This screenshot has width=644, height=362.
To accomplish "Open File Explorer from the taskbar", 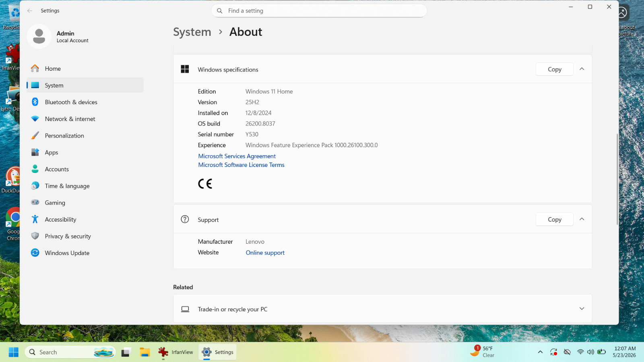I will point(145,352).
